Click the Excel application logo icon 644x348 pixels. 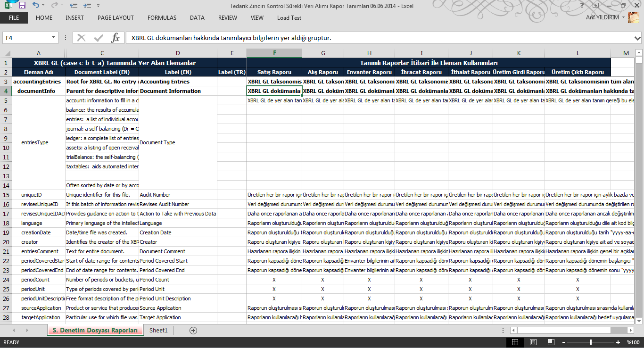click(8, 5)
